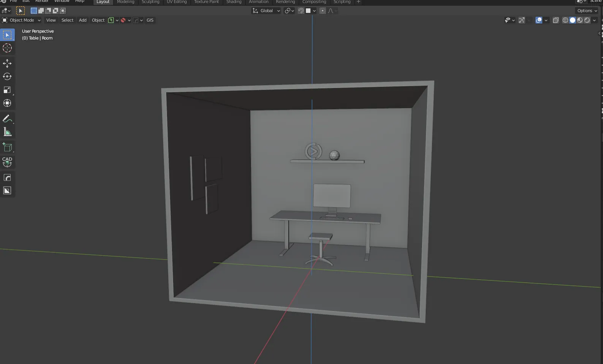The height and width of the screenshot is (364, 603).
Task: Select the diagonal-split square tool icon
Action: (7, 191)
